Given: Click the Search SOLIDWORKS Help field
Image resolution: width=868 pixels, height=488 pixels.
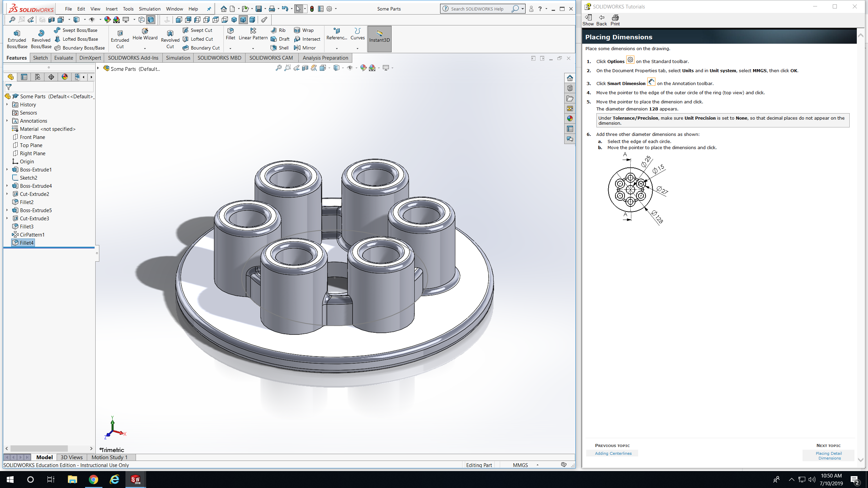Looking at the screenshot, I should coord(477,9).
